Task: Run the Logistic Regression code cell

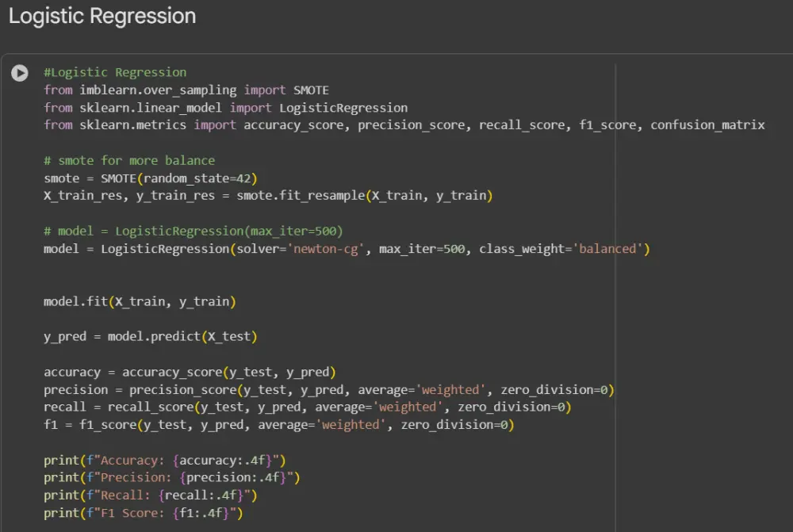Action: coord(20,73)
